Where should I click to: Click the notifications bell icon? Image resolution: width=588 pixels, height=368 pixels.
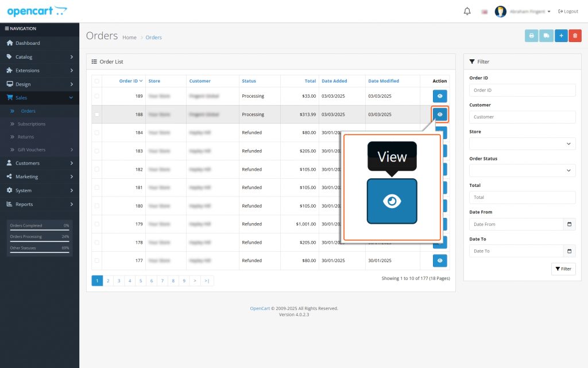pyautogui.click(x=467, y=11)
